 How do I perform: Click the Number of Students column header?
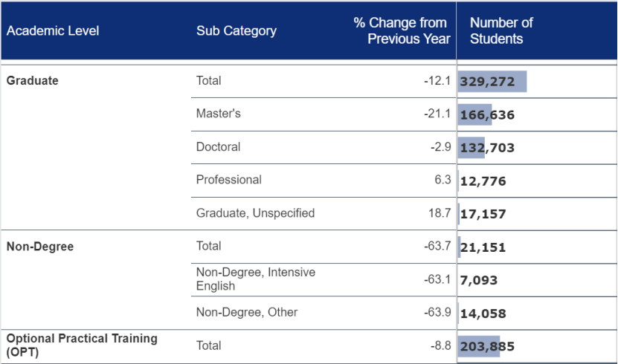point(501,31)
